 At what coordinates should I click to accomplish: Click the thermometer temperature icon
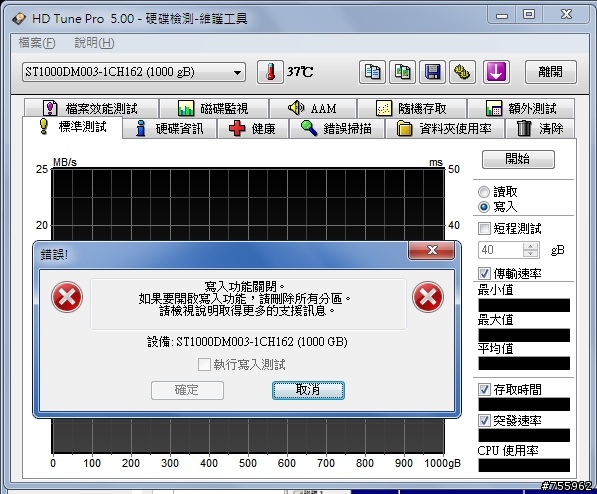[x=270, y=72]
